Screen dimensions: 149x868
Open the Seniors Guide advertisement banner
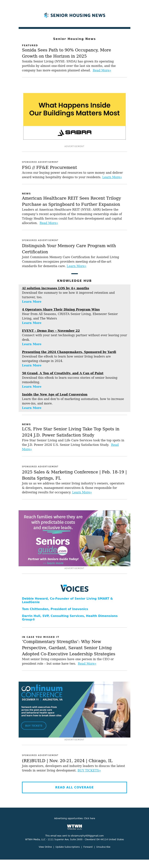coord(74,538)
